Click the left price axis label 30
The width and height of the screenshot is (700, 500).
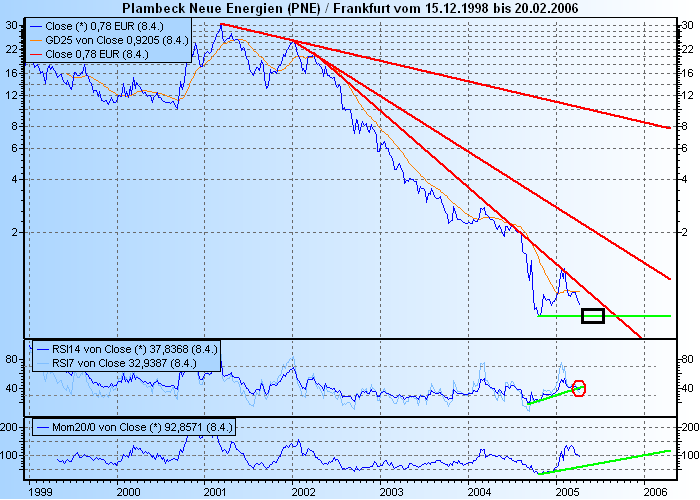click(12, 26)
